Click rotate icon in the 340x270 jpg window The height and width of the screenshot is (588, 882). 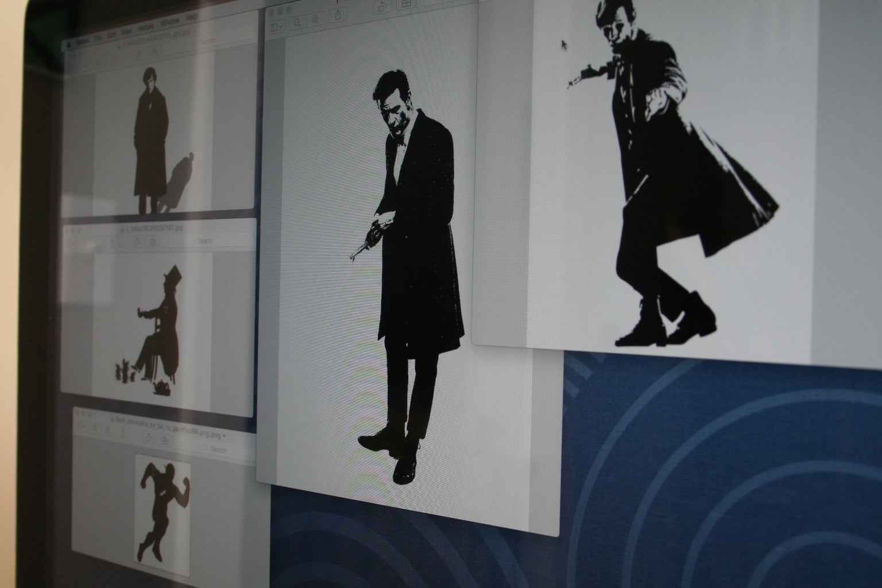click(x=138, y=243)
